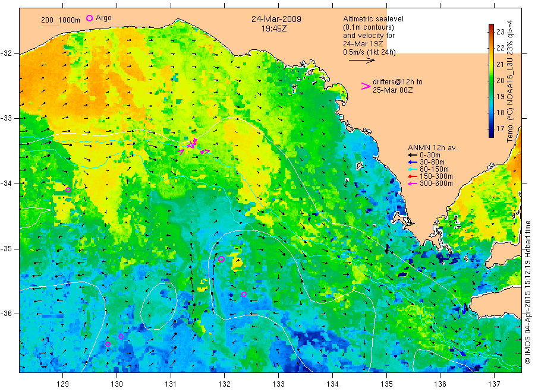
Task: Click Argo float marker just west of 130°E
Action: pos(108,344)
